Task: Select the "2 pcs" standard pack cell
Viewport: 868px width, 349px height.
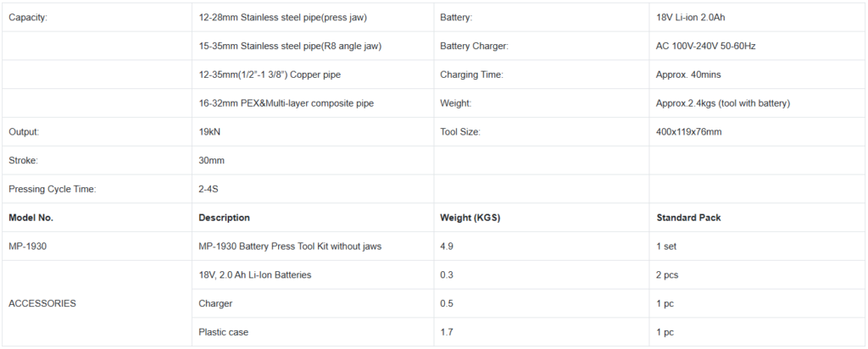Action: [667, 275]
